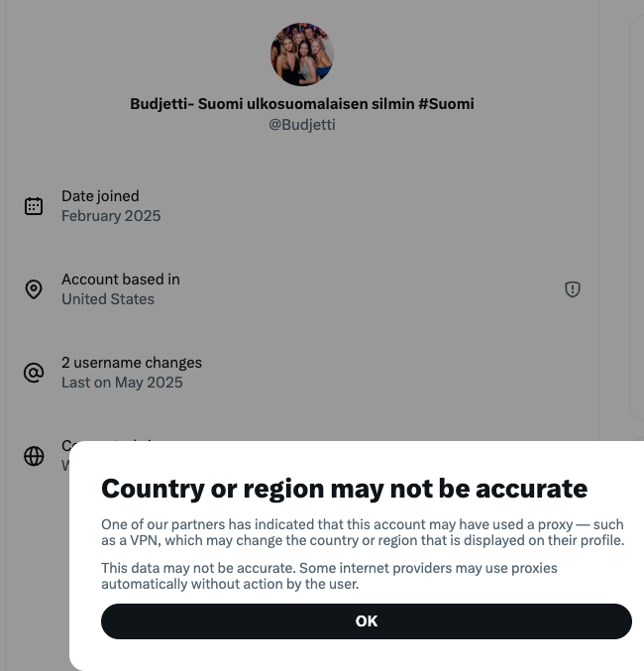Click the location pin icon
Image resolution: width=644 pixels, height=671 pixels.
pos(34,289)
